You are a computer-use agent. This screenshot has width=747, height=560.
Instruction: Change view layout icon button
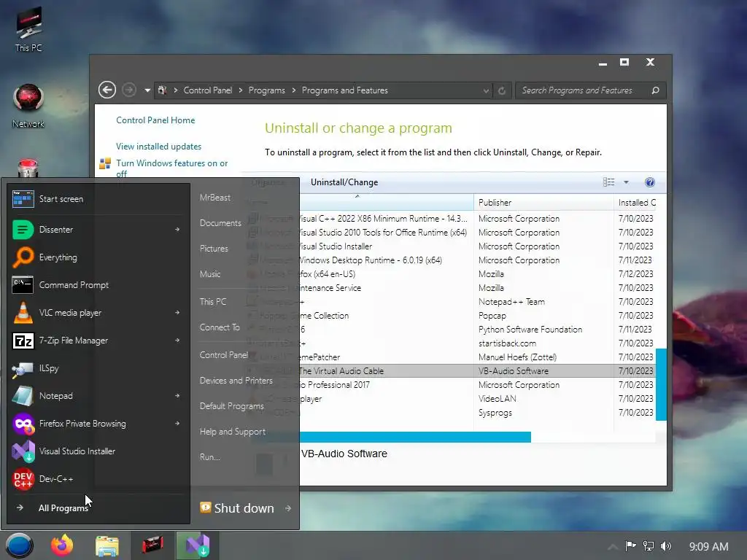point(609,182)
